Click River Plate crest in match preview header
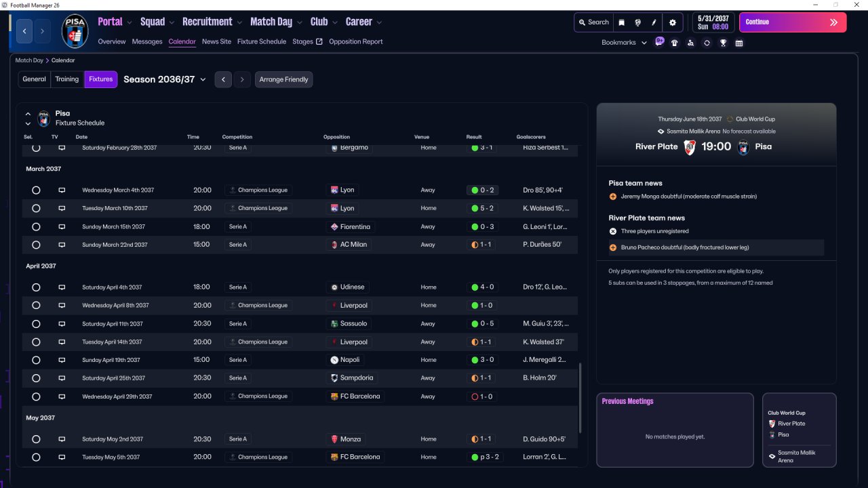Screen dimensions: 868x488 coord(690,147)
